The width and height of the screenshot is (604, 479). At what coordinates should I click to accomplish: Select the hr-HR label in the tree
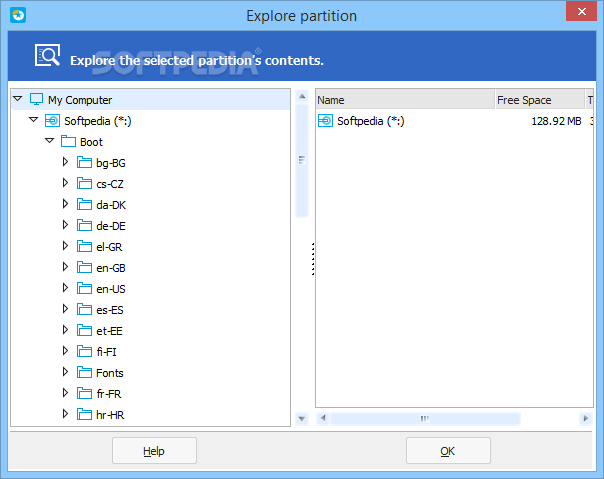[110, 415]
